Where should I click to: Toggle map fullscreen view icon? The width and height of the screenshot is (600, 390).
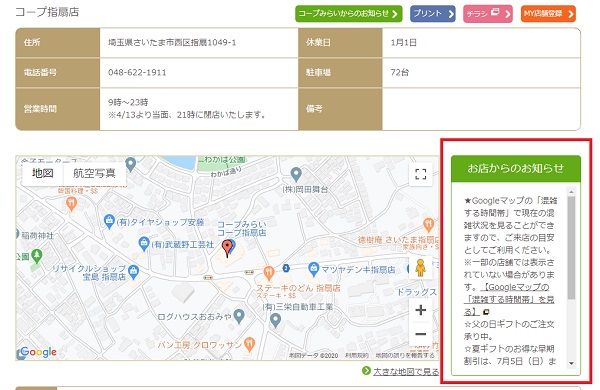tap(421, 175)
